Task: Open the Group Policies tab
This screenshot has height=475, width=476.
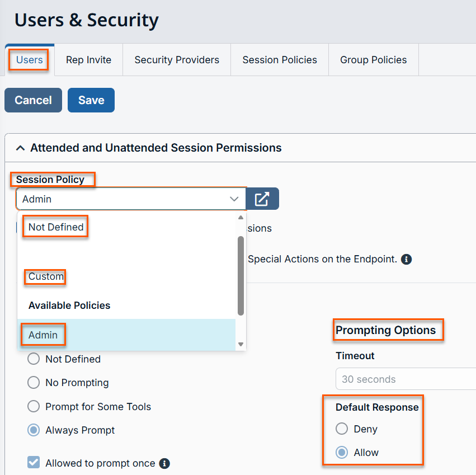Action: click(374, 60)
